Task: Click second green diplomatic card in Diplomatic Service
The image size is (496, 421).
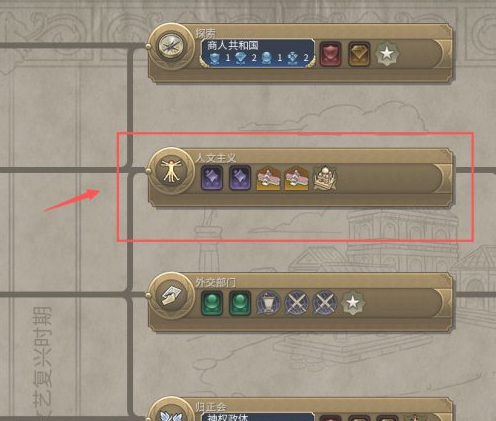Action: 240,303
